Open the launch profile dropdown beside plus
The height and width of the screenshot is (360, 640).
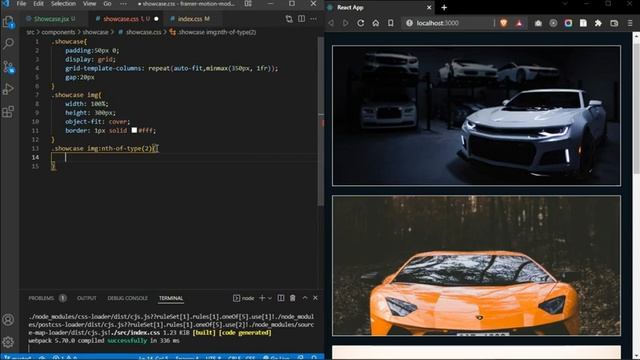(x=270, y=298)
